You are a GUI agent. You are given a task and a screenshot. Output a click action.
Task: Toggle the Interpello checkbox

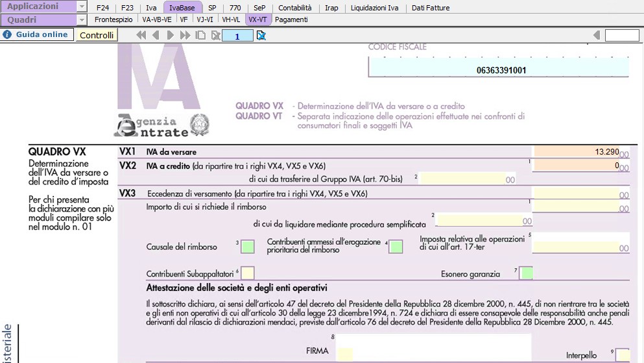coord(623,355)
